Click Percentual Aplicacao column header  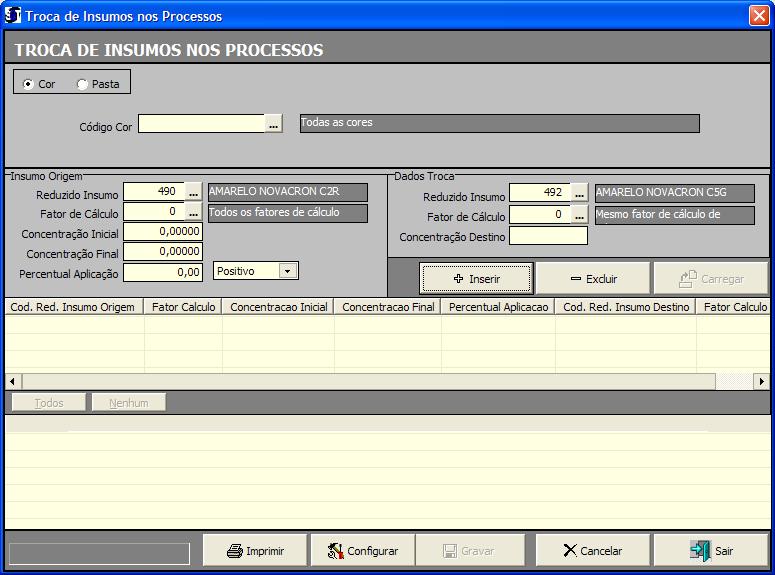(498, 307)
